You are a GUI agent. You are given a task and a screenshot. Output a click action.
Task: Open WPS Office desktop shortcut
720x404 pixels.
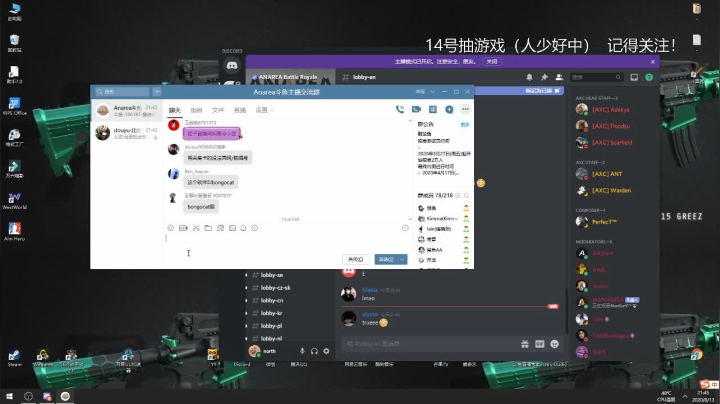[x=14, y=106]
